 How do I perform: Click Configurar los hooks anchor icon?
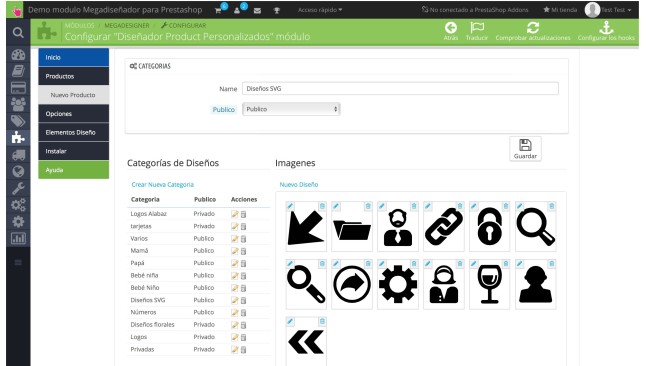click(606, 28)
